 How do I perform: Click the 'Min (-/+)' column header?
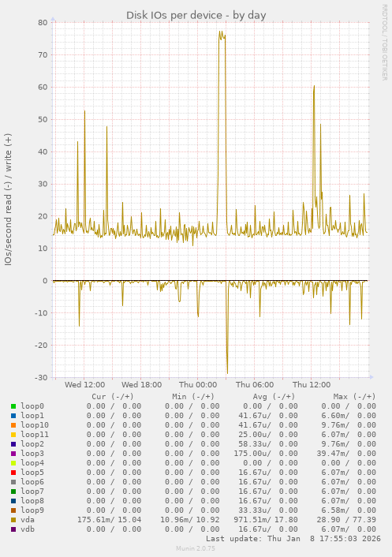[x=193, y=396]
